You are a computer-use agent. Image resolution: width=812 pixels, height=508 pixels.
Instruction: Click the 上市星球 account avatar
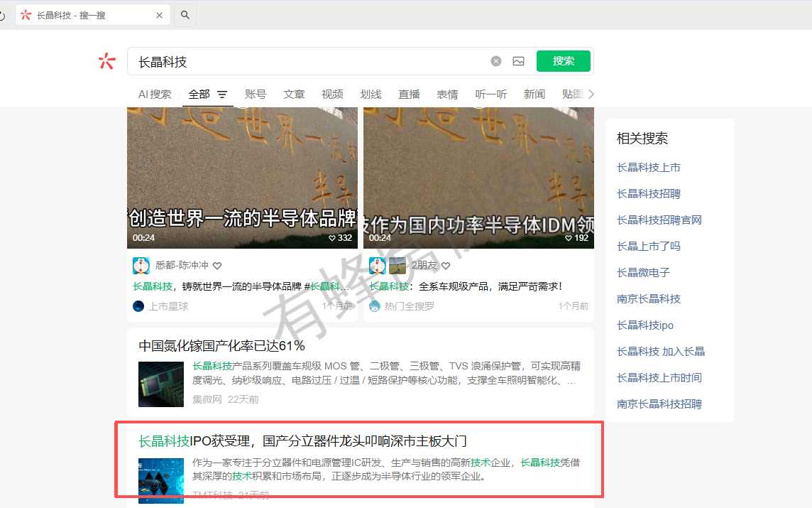[138, 306]
